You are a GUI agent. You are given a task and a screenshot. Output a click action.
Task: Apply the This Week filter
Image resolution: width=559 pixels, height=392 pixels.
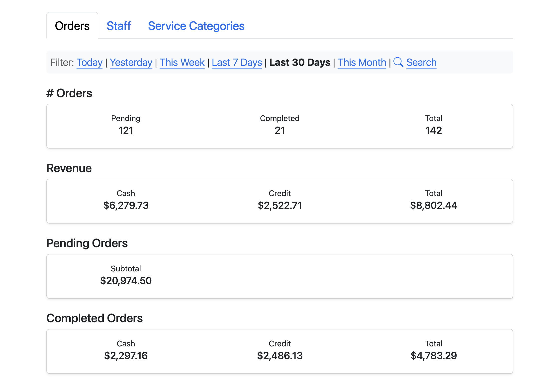coord(182,63)
